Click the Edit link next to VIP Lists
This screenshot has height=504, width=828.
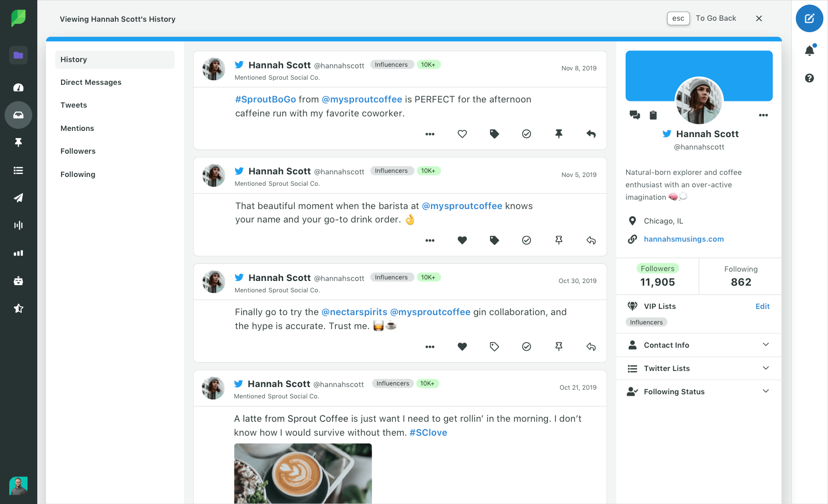pyautogui.click(x=762, y=306)
